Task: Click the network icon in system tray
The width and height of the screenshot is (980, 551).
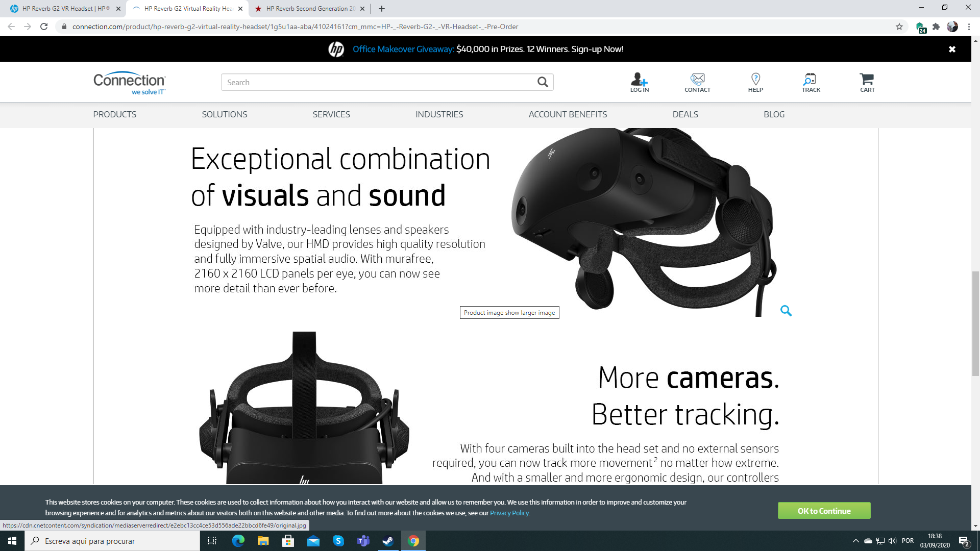Action: [x=880, y=541]
